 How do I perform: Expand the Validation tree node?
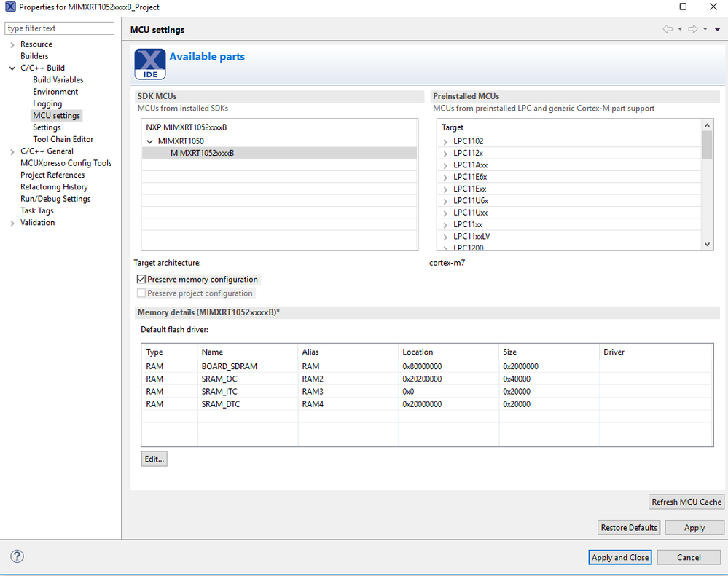click(x=12, y=223)
